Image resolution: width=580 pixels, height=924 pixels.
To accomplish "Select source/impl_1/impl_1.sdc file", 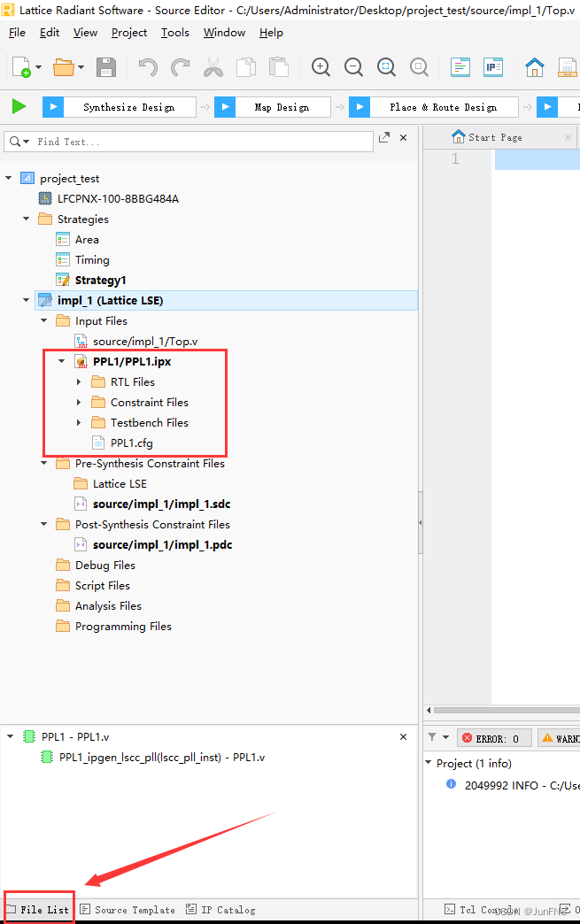I will click(161, 504).
